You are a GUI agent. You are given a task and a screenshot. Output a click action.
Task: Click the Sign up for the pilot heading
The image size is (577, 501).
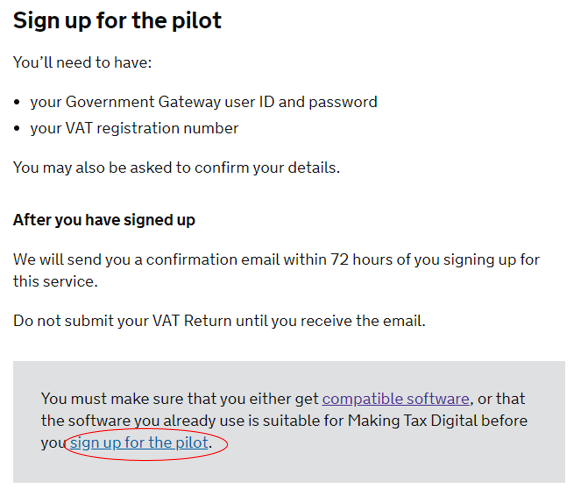(117, 21)
